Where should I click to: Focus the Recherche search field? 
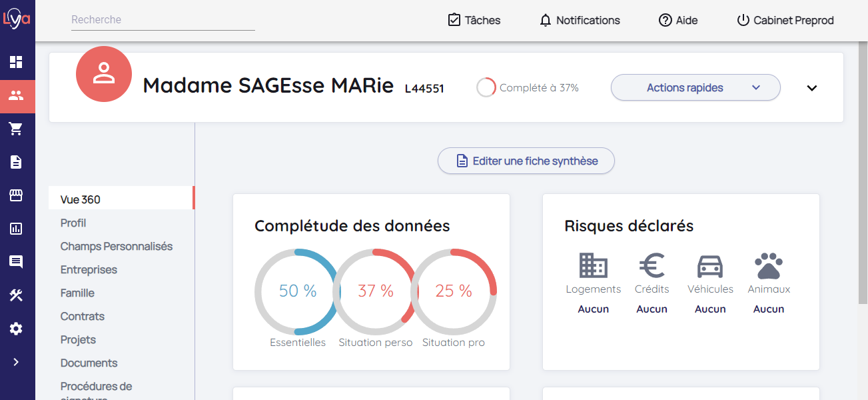coord(163,20)
